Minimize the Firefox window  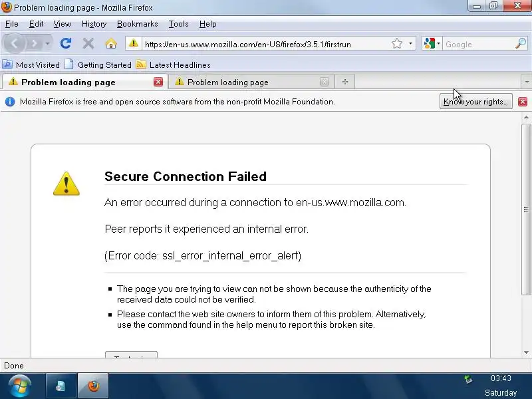(477, 6)
